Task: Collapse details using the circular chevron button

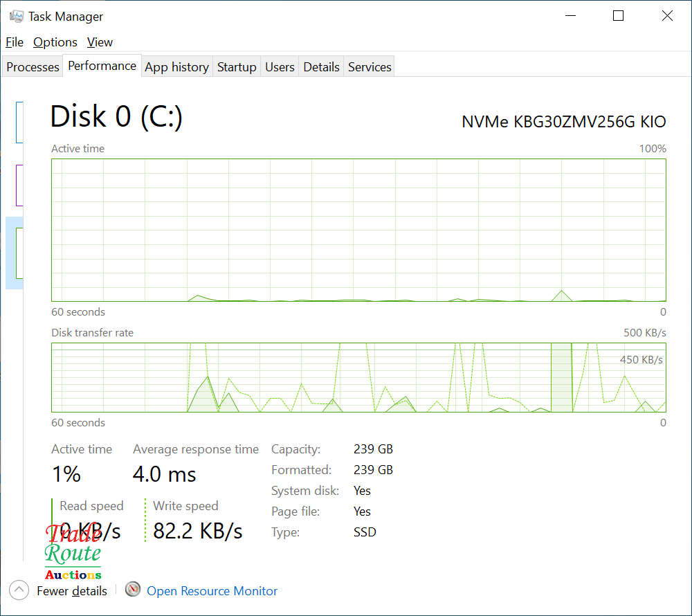Action: [x=19, y=590]
